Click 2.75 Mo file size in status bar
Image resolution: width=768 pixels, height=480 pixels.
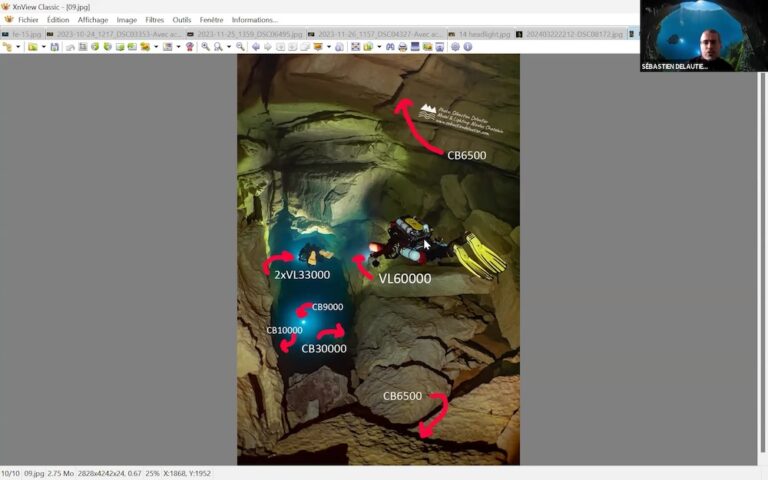pyautogui.click(x=60, y=473)
